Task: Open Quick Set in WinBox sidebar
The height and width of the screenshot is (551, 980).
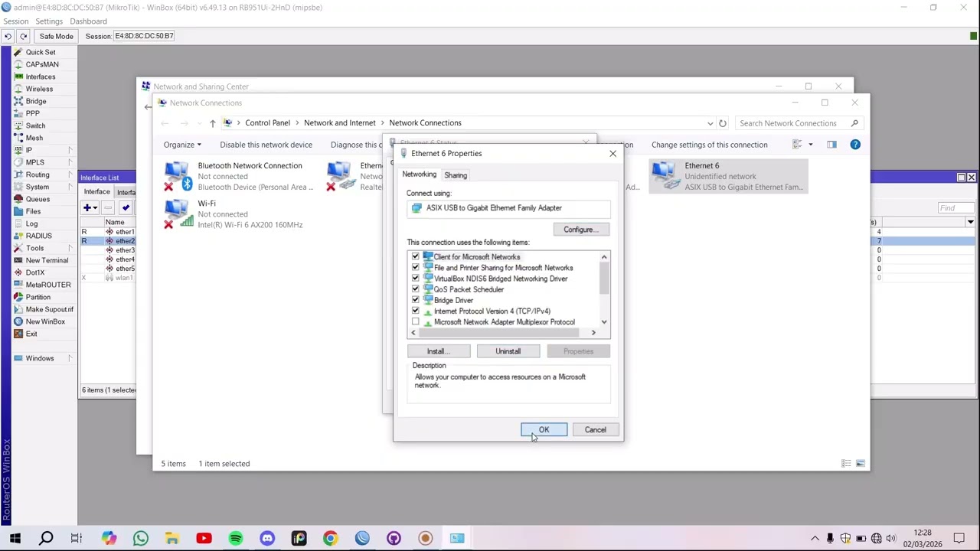Action: tap(40, 52)
